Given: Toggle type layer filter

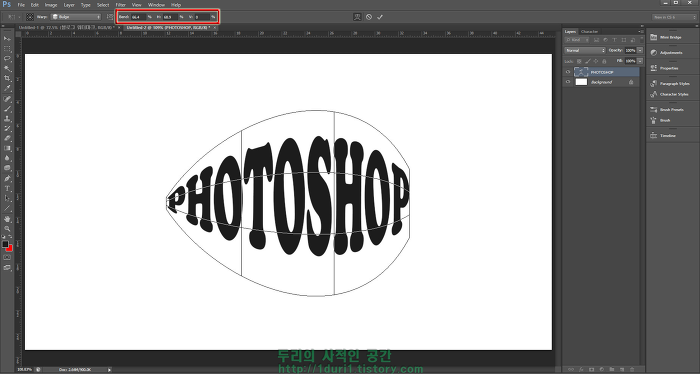Looking at the screenshot, I should click(x=614, y=40).
